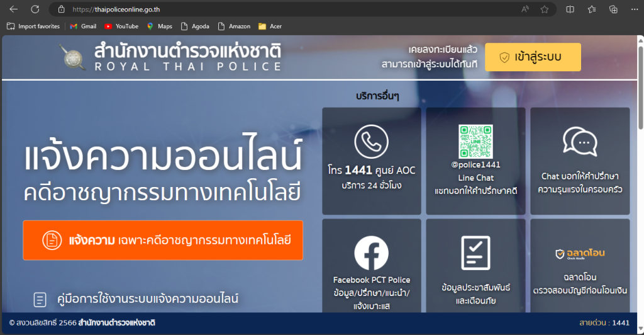Open the Collections icon
This screenshot has height=335, width=644.
point(613,9)
